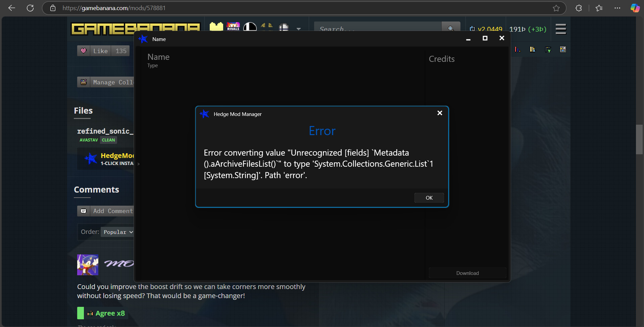Screen dimensions: 644x327
Task: Open the configure mod loader wrench icon
Action: [548, 49]
